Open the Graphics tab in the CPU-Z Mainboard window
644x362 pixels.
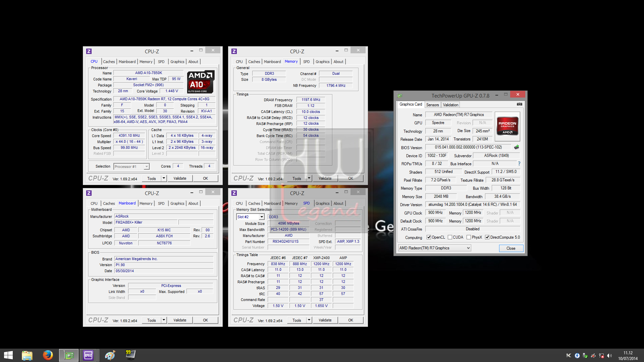point(177,203)
